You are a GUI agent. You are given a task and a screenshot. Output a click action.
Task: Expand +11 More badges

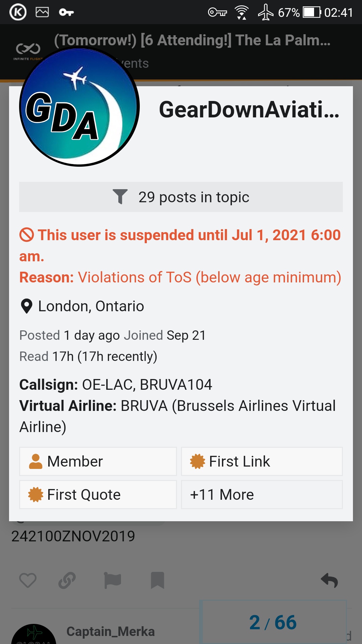tap(262, 494)
